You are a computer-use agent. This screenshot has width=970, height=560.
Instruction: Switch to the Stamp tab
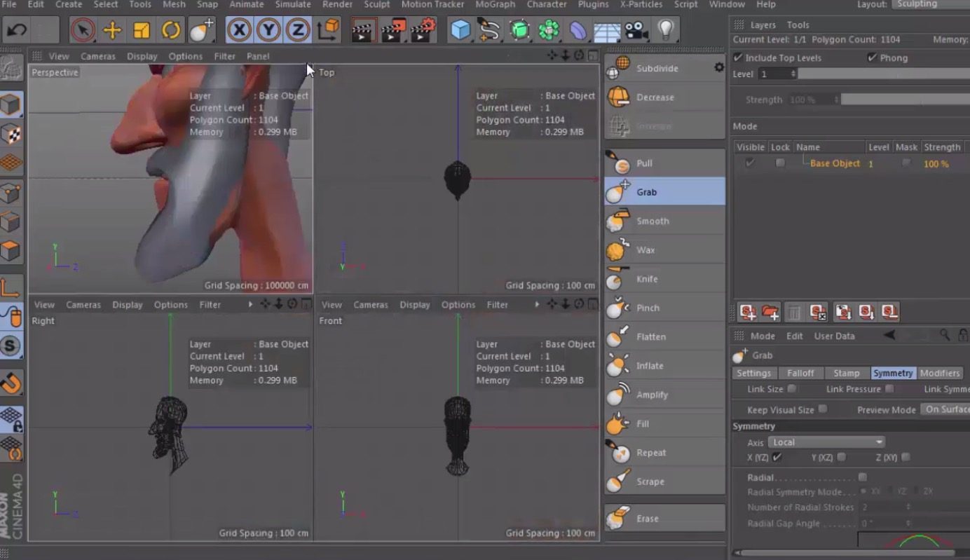pos(847,373)
